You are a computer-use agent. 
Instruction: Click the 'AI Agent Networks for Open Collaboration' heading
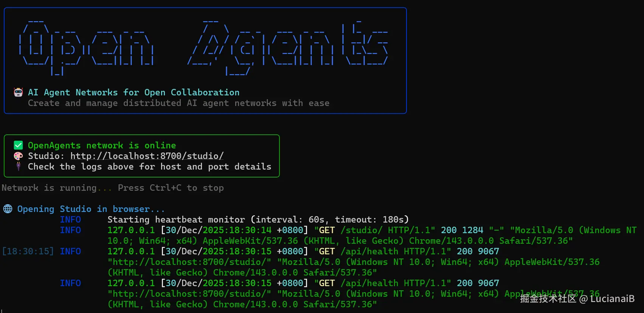click(x=133, y=92)
